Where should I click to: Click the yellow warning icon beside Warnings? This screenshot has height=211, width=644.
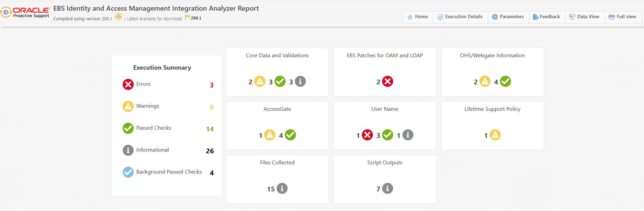(128, 106)
